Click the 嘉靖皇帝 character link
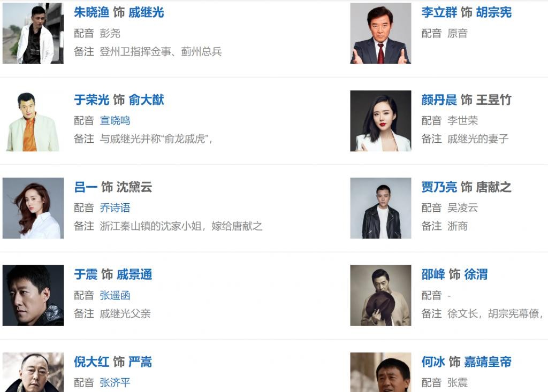Viewport: 548px width, 392px height. (x=488, y=362)
